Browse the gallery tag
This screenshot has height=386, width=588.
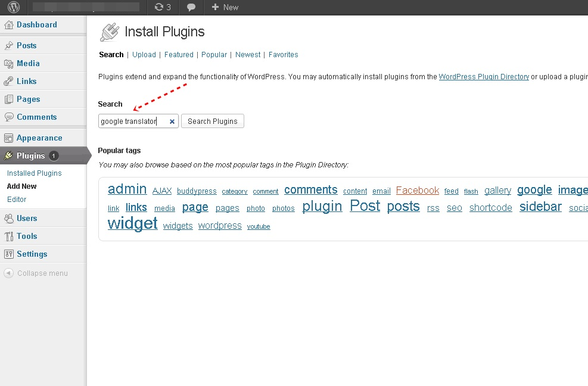point(497,191)
